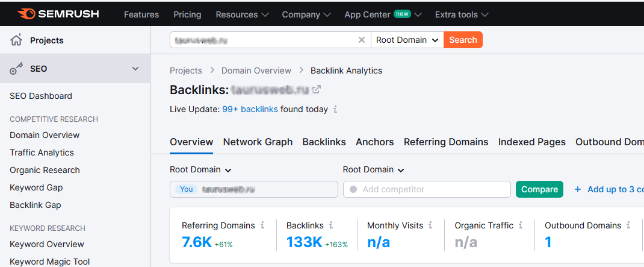Click the green Compare button

539,189
